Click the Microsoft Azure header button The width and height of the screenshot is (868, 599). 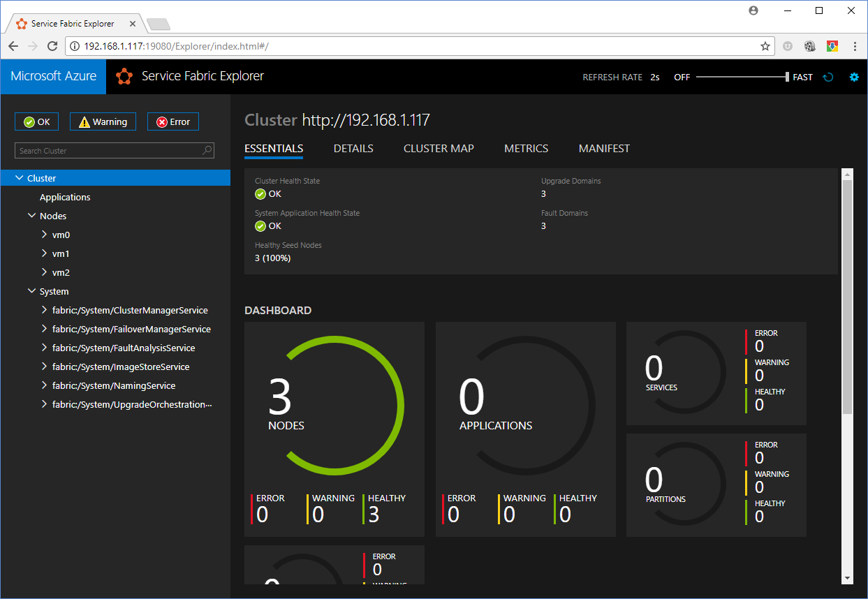53,77
